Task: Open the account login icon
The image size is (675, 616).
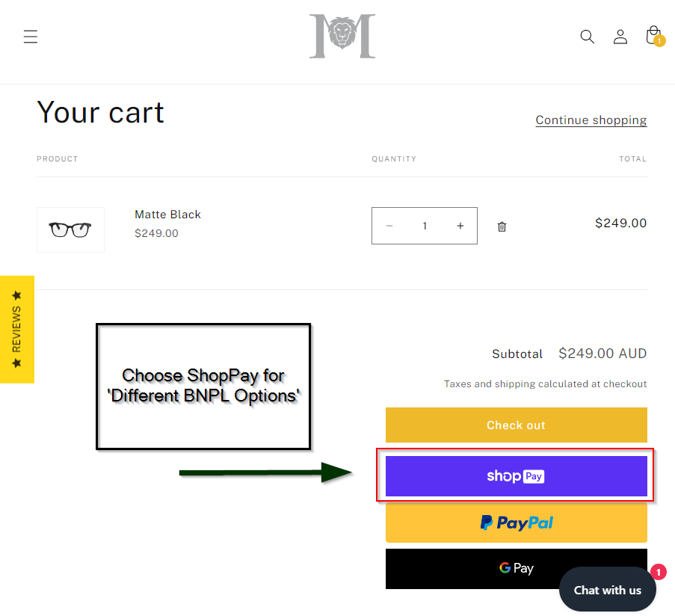Action: [620, 37]
